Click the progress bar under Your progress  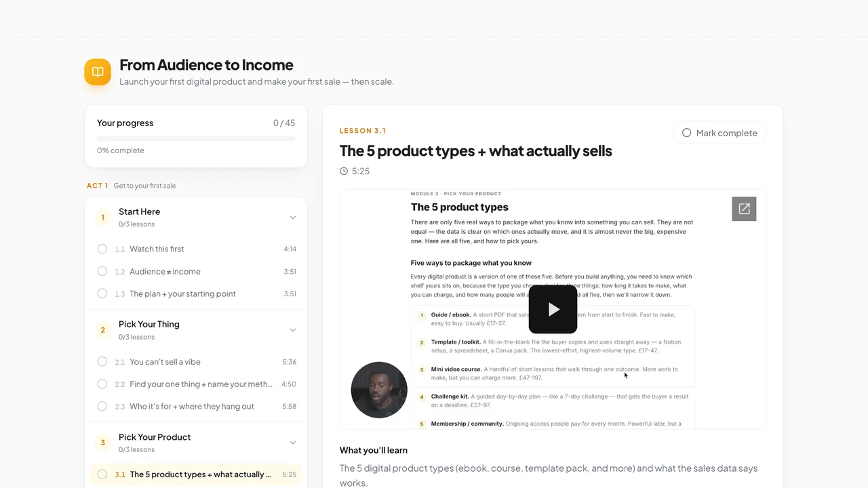[196, 138]
